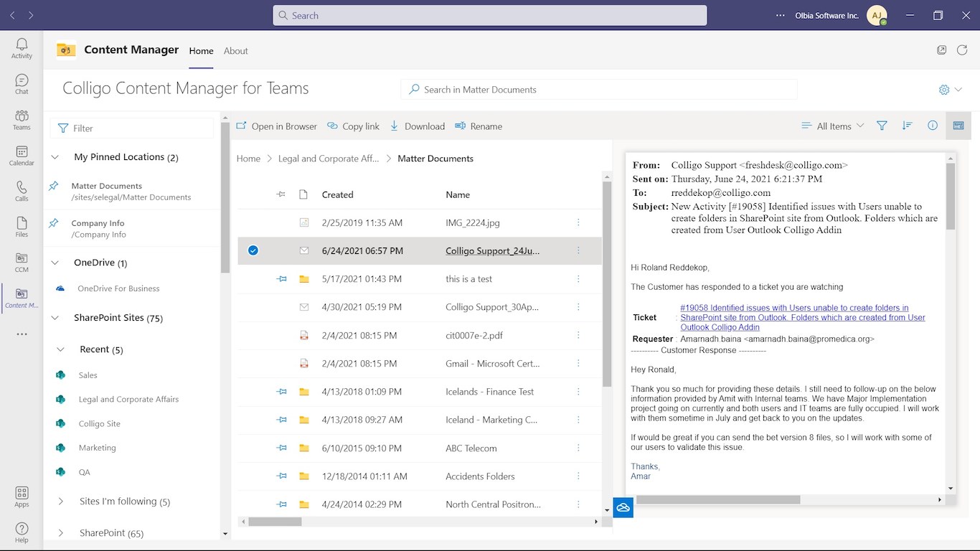The width and height of the screenshot is (980, 551).
Task: Click the pin icon beside 'this is a test'
Action: [x=281, y=279]
